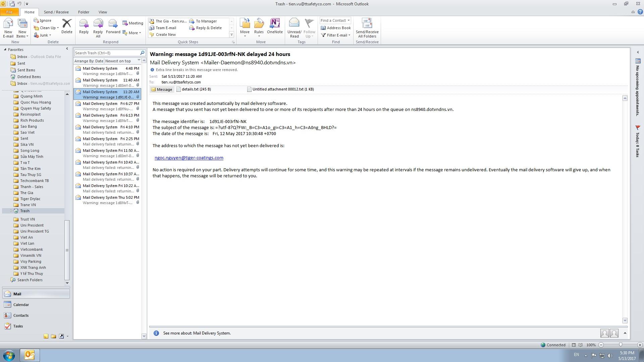Open Search Folders
644x362 pixels.
(30, 280)
